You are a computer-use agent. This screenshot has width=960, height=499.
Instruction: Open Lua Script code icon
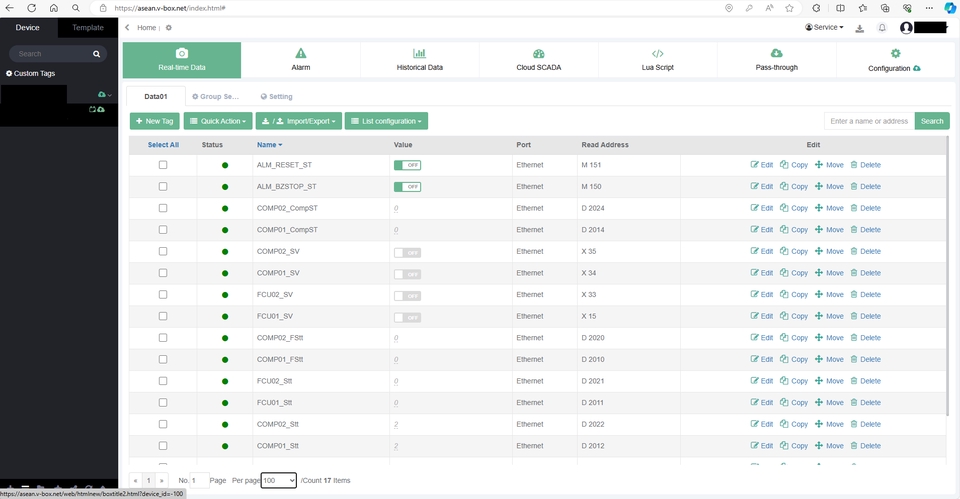click(x=658, y=53)
